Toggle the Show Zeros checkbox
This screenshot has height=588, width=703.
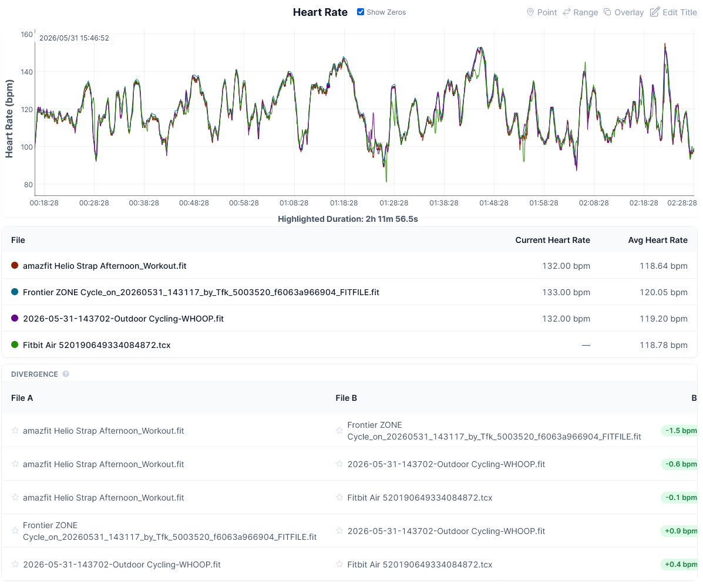click(361, 12)
